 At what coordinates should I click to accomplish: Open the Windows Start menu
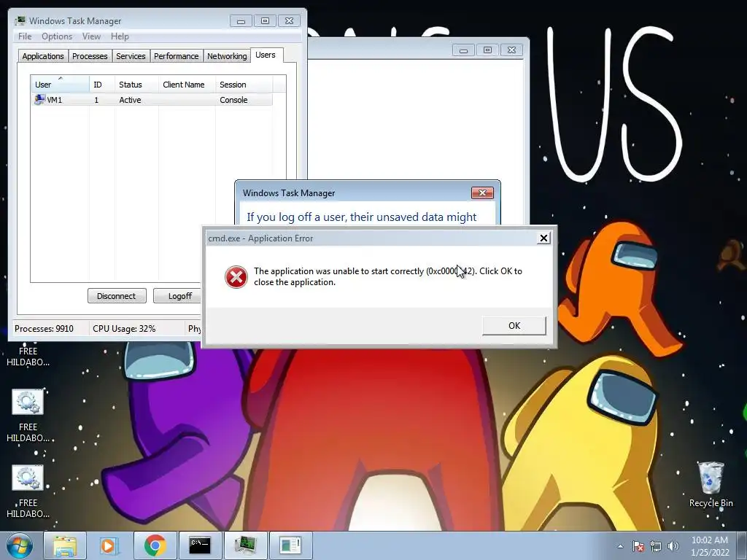pos(20,545)
